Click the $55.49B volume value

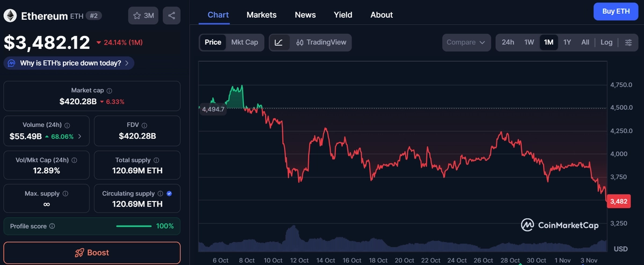point(26,137)
